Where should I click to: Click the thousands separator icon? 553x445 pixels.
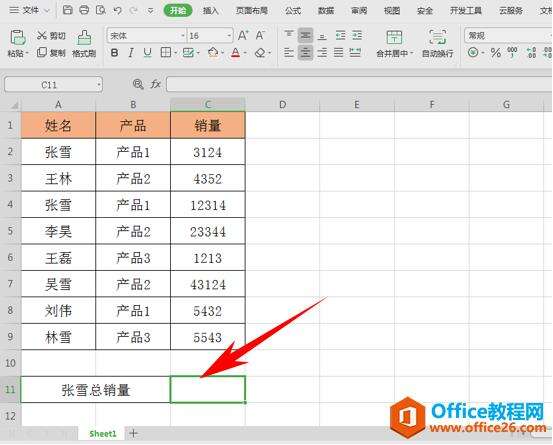pos(512,53)
